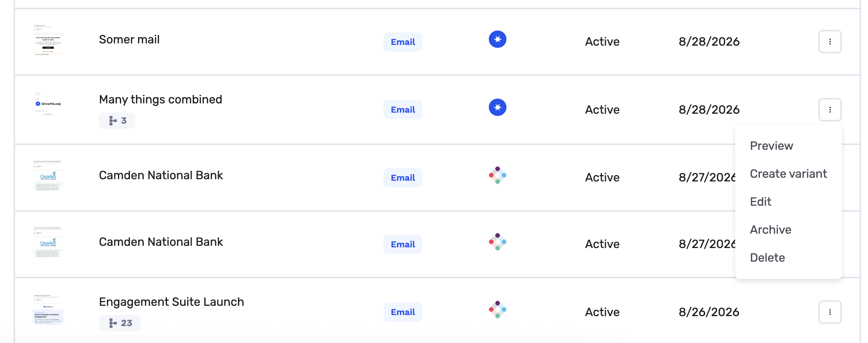Image resolution: width=868 pixels, height=343 pixels.
Task: Choose Create variant in the menu
Action: (788, 174)
